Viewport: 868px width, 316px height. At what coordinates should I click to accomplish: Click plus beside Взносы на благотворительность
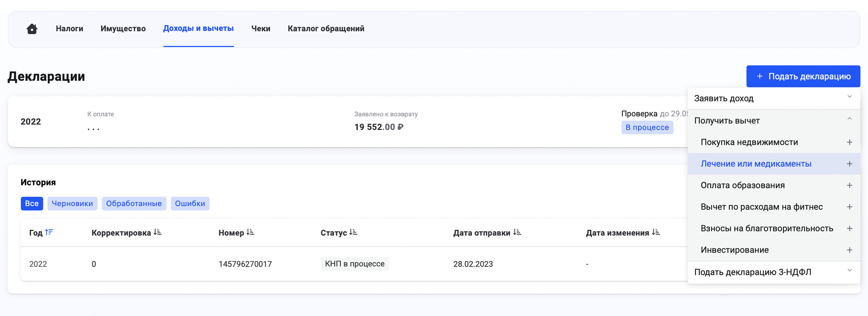[x=850, y=229]
